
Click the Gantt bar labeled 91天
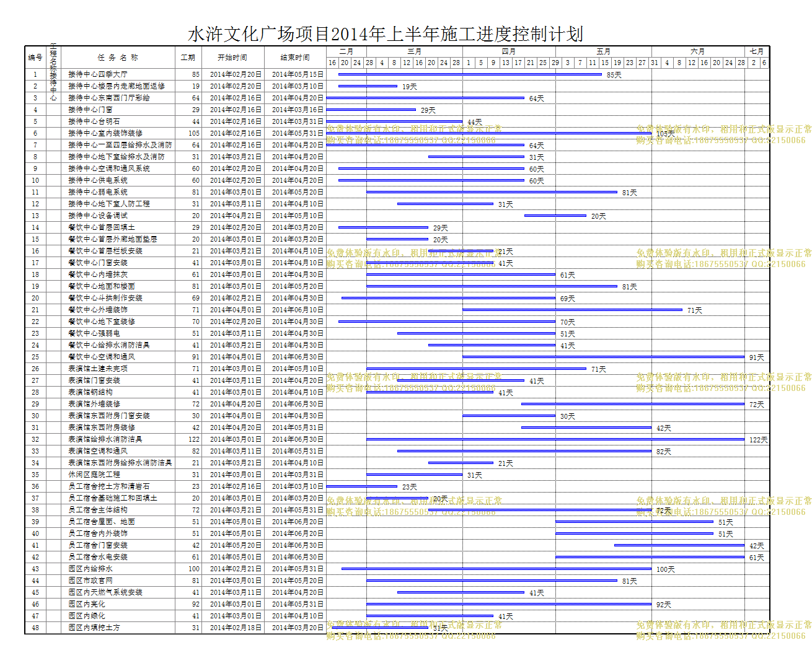click(x=603, y=357)
